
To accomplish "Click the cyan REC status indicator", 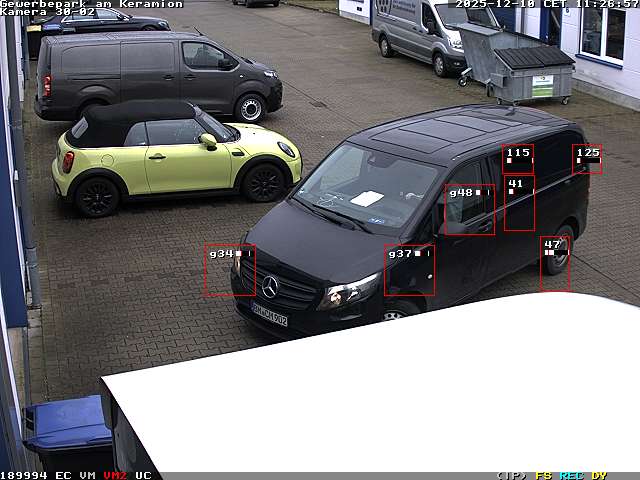I will (571, 475).
